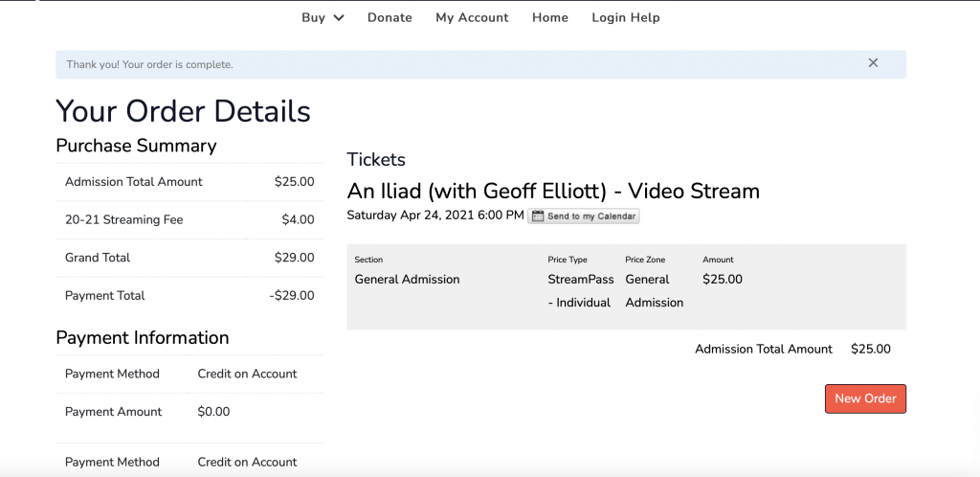Screen dimensions: 980x477
Task: Click the An Iliad Video Stream event title
Action: 553,191
